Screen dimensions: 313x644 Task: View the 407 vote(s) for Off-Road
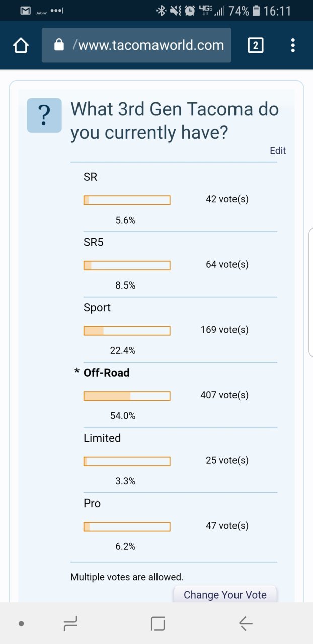click(224, 395)
